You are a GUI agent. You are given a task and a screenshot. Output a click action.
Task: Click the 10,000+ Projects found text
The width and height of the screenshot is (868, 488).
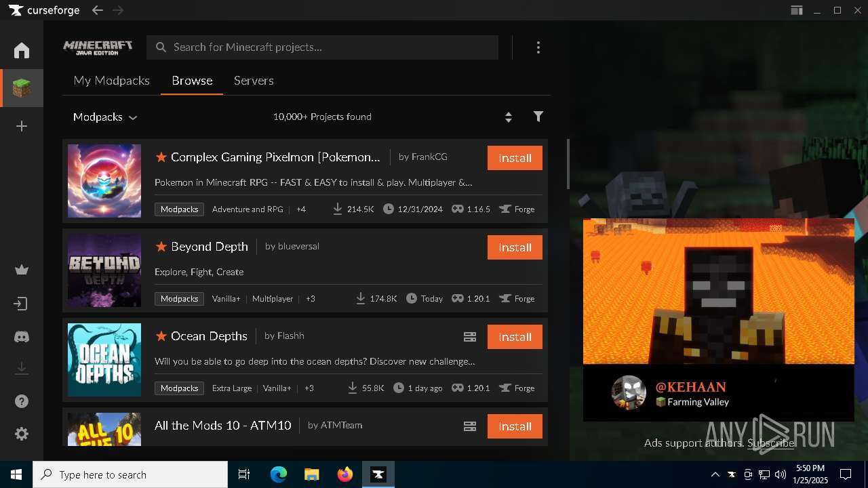coord(322,117)
